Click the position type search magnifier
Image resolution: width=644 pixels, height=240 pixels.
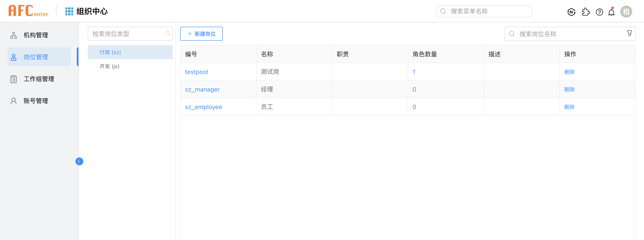tap(167, 34)
